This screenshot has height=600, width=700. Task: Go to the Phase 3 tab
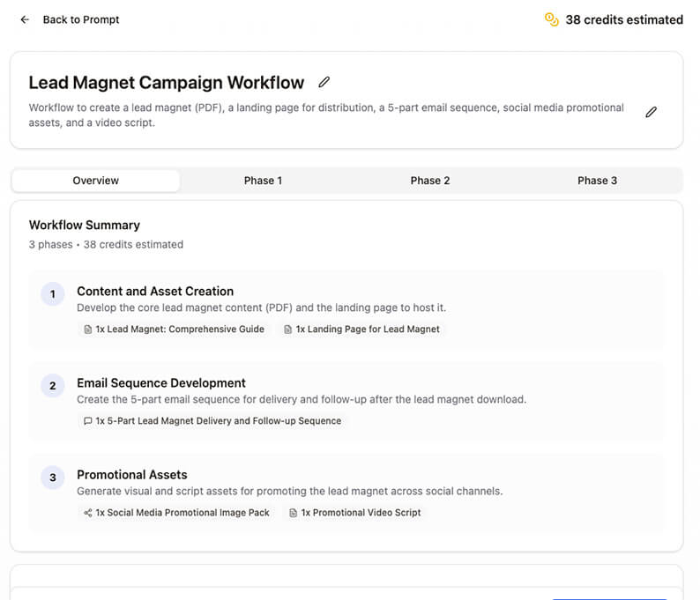[597, 181]
